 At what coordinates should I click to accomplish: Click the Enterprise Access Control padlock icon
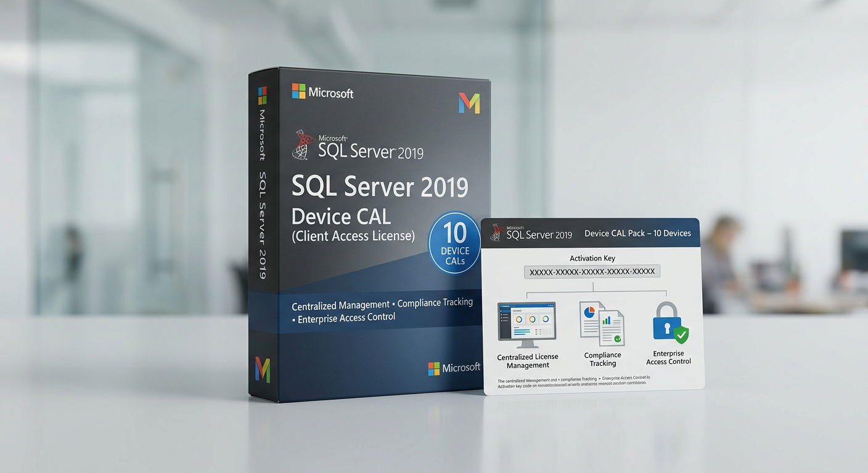[x=669, y=323]
